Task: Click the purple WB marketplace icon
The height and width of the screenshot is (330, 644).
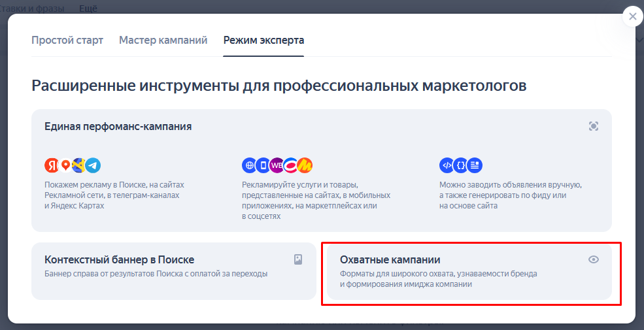Action: tap(277, 165)
